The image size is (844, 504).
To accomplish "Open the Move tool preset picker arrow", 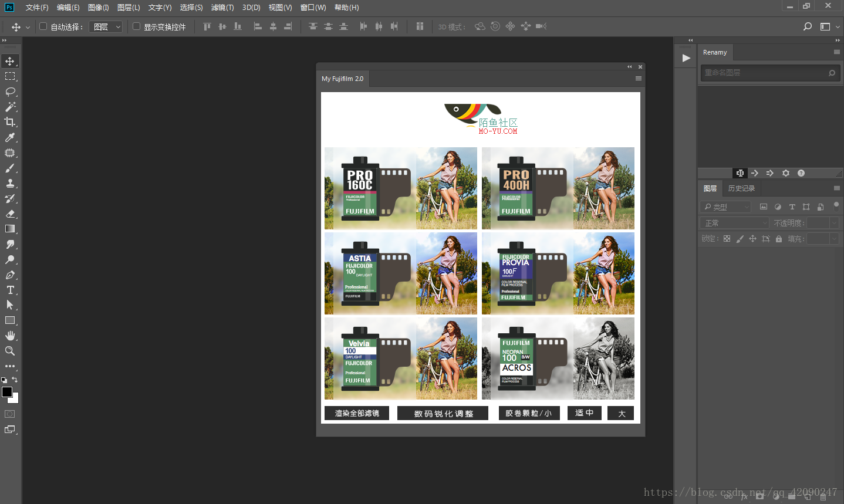I will tap(28, 27).
